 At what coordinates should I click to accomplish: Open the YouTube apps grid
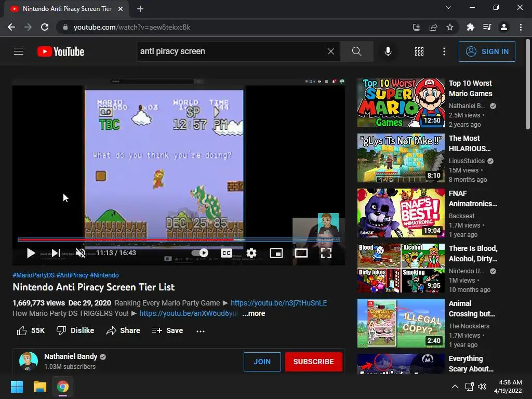coord(419,51)
